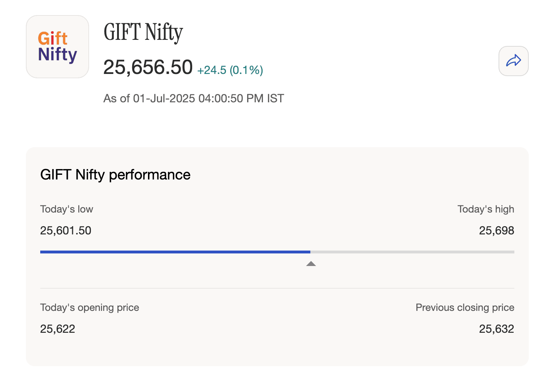
Task: Click the +24.5 (0.1%) change value
Action: pyautogui.click(x=230, y=70)
